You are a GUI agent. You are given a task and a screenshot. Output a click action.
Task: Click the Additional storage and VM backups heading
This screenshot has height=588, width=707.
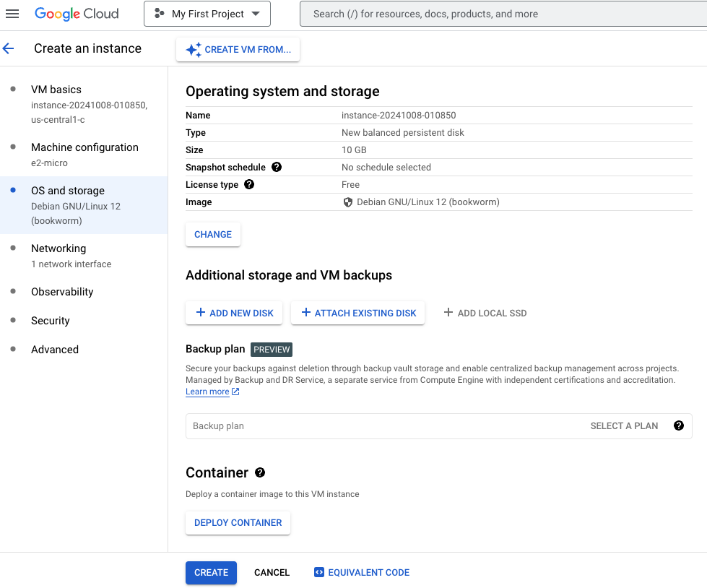[x=289, y=275]
